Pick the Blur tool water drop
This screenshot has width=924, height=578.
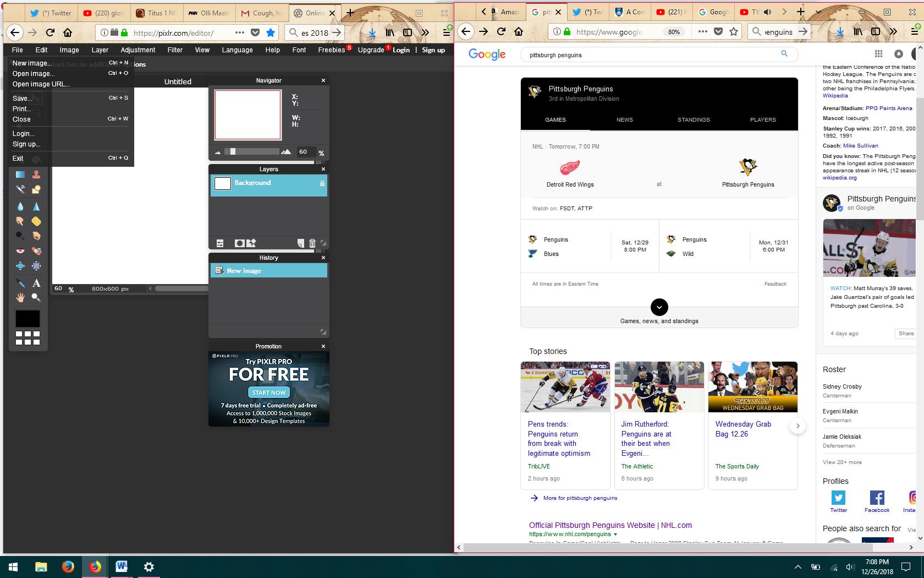tap(20, 206)
